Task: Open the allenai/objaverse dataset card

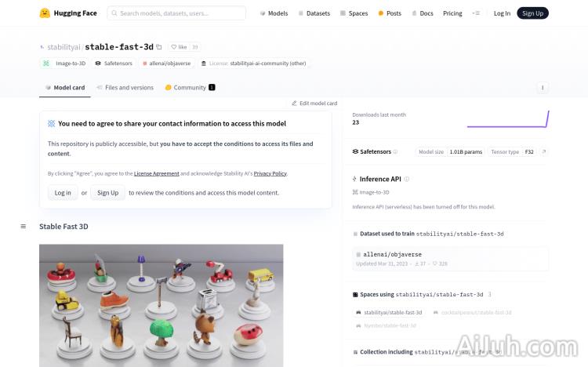Action: tap(450, 259)
